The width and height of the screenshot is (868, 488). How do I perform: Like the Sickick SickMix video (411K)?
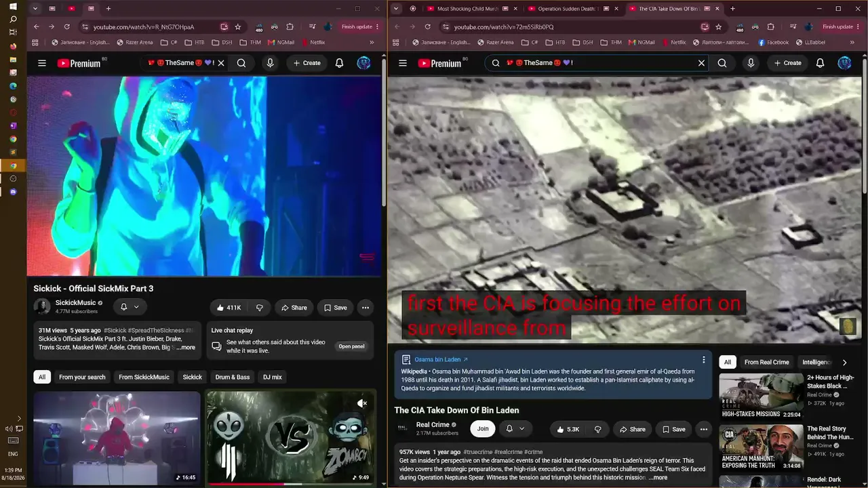point(229,308)
